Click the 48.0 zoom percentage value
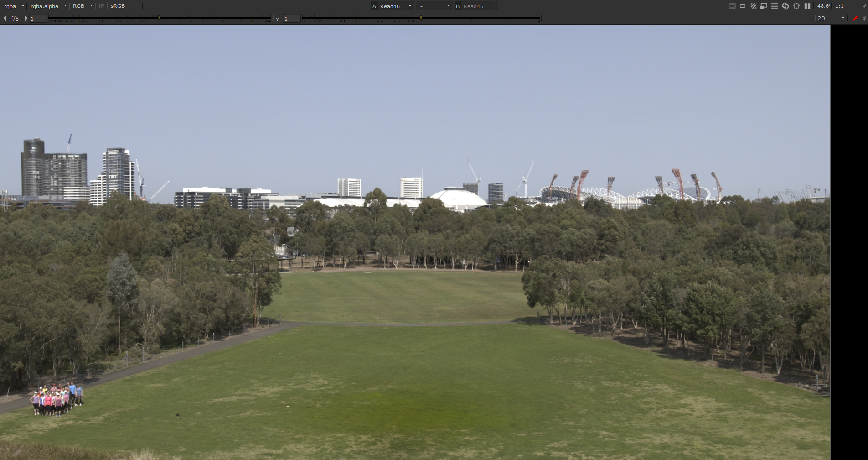 coord(823,6)
